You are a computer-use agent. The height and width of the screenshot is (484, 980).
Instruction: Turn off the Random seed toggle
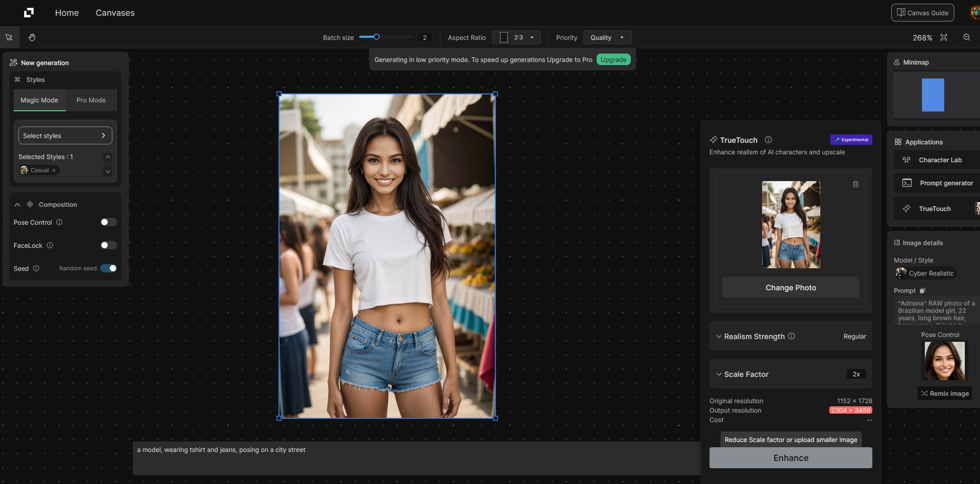coord(109,268)
